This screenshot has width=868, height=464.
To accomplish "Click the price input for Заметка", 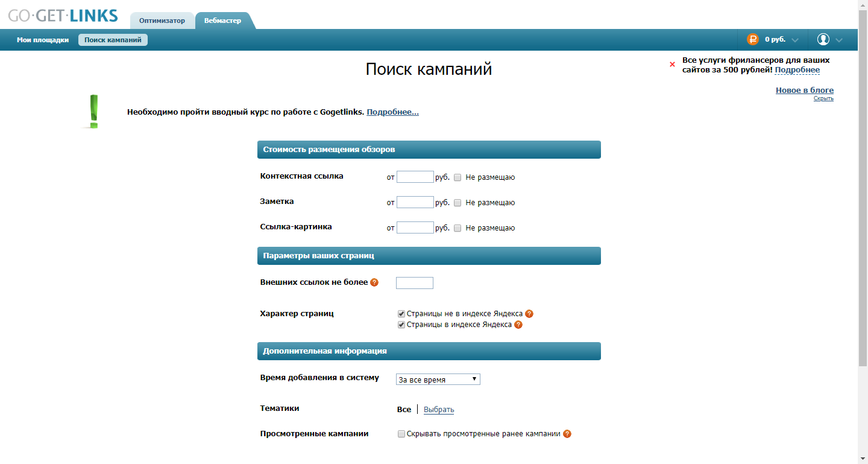I will [415, 202].
